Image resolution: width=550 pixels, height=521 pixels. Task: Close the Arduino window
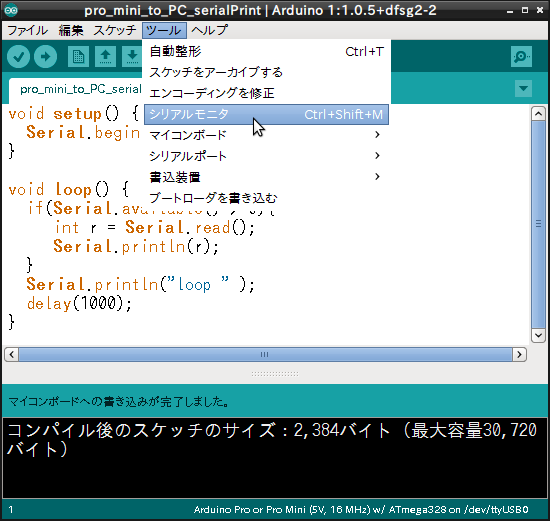540,11
